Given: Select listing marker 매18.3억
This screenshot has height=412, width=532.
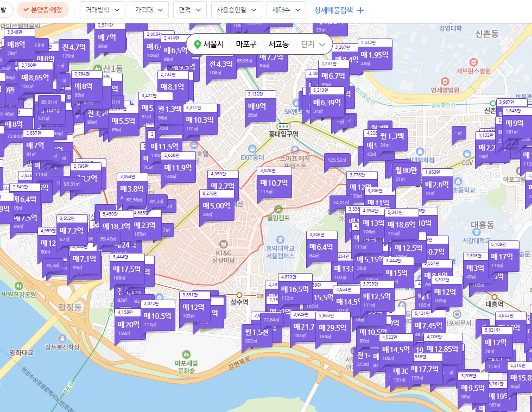Looking at the screenshot, I should 116,226.
